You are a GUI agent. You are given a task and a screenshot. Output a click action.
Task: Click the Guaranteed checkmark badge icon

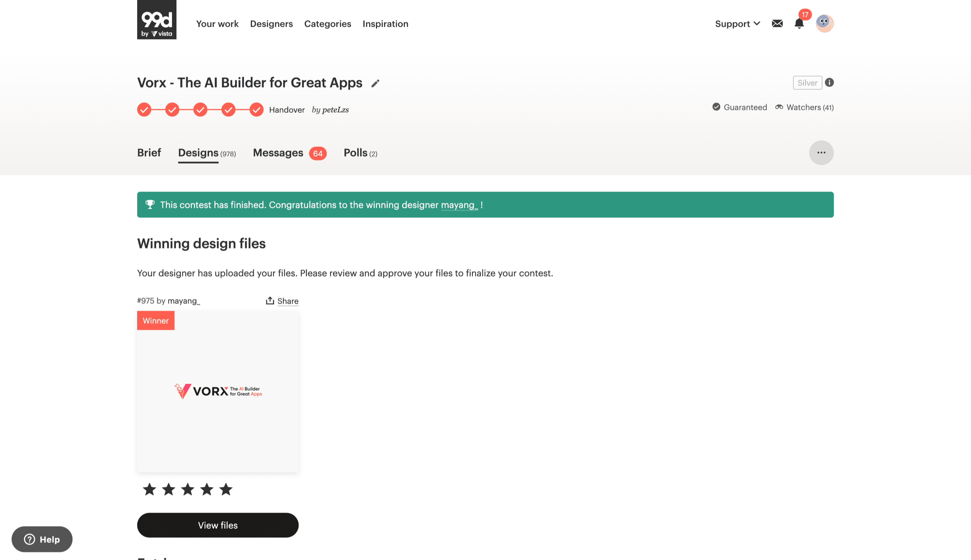pos(716,107)
